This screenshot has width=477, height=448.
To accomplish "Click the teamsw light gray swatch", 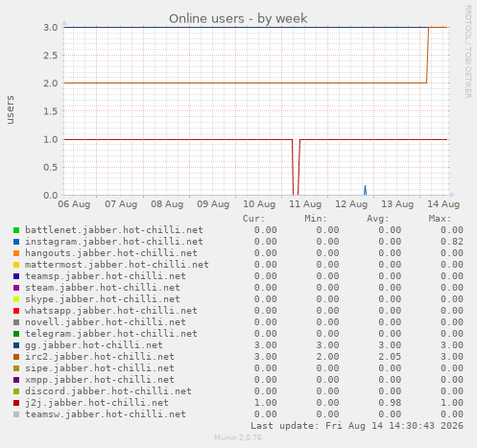I will 16,414.
